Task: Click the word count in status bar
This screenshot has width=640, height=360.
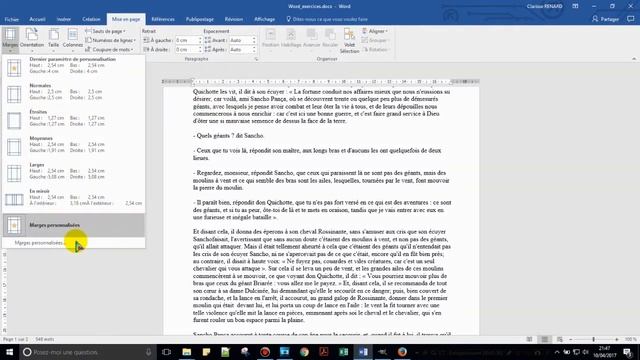Action: click(45, 339)
